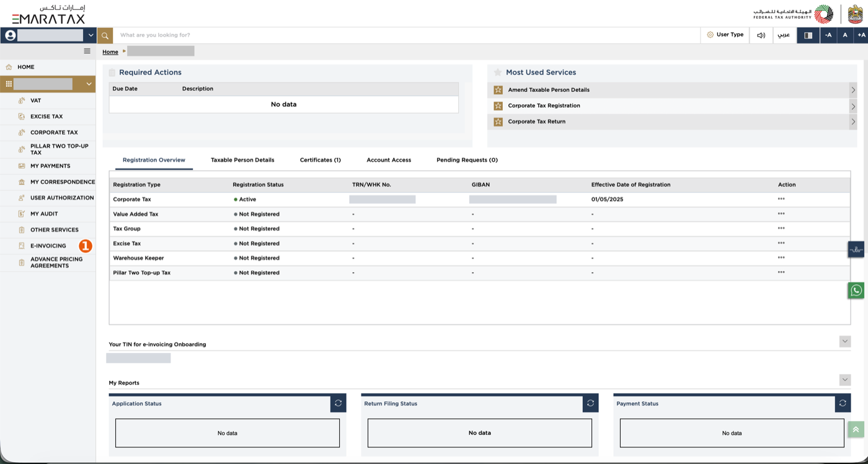Select the Registration Overview tab

pyautogui.click(x=154, y=160)
